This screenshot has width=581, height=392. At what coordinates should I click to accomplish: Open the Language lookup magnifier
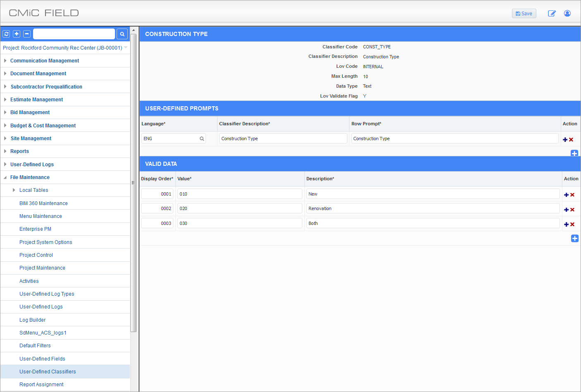tap(202, 139)
